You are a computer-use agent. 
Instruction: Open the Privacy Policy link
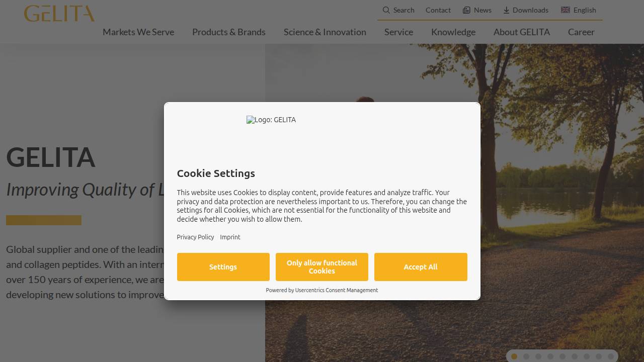coord(195,237)
